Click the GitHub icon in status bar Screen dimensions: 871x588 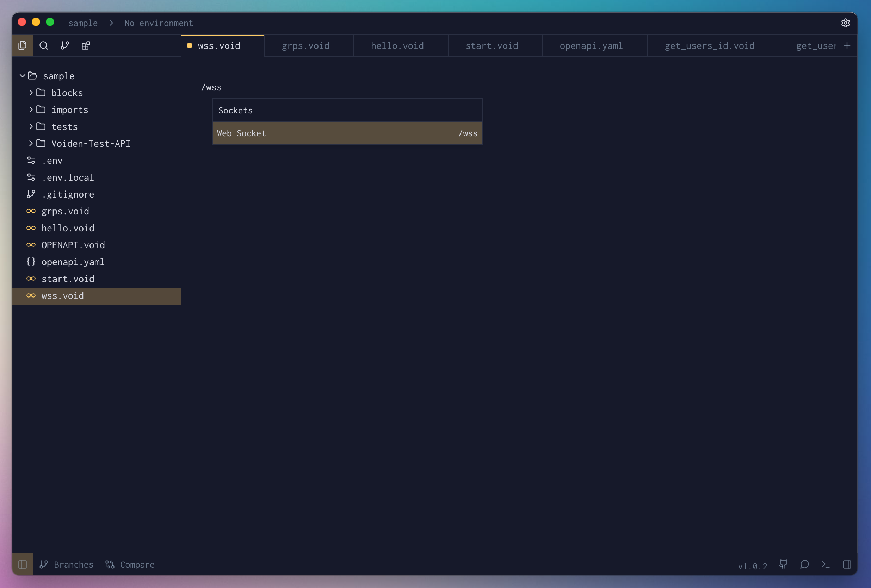[783, 564]
